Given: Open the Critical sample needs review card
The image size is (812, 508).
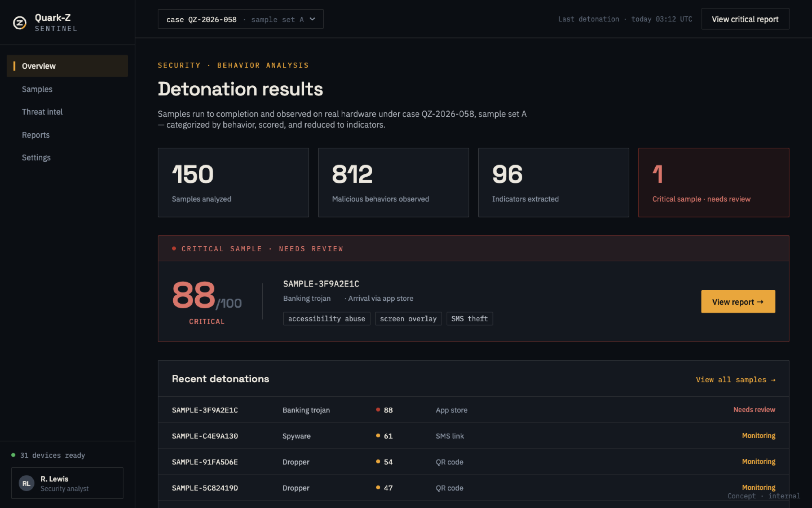Looking at the screenshot, I should (x=713, y=182).
